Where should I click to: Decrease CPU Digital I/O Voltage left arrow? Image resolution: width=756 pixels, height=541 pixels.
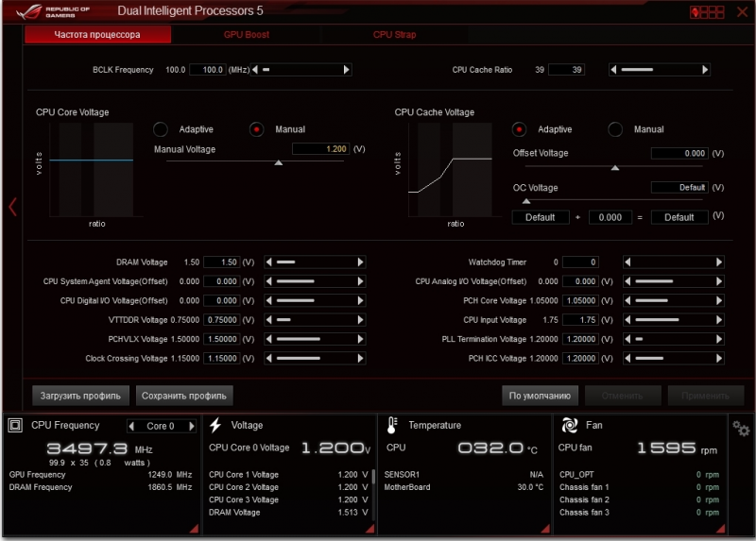click(x=269, y=300)
